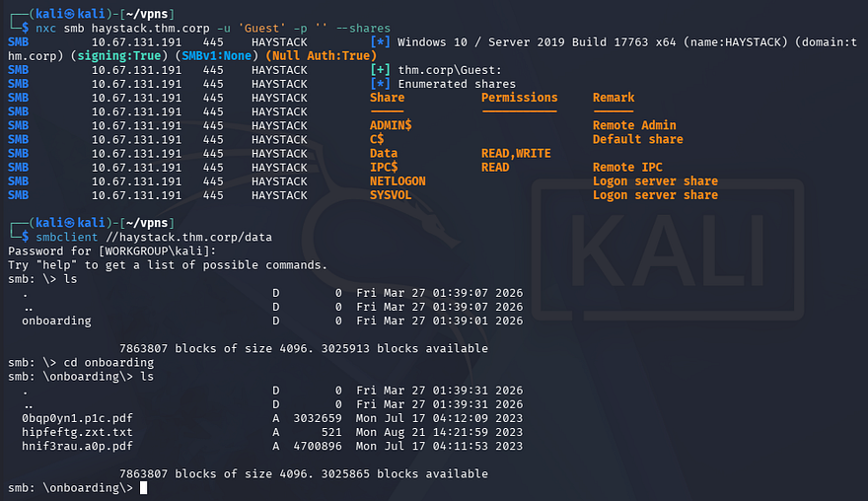
Task: Click the Permissions column header
Action: click(519, 98)
